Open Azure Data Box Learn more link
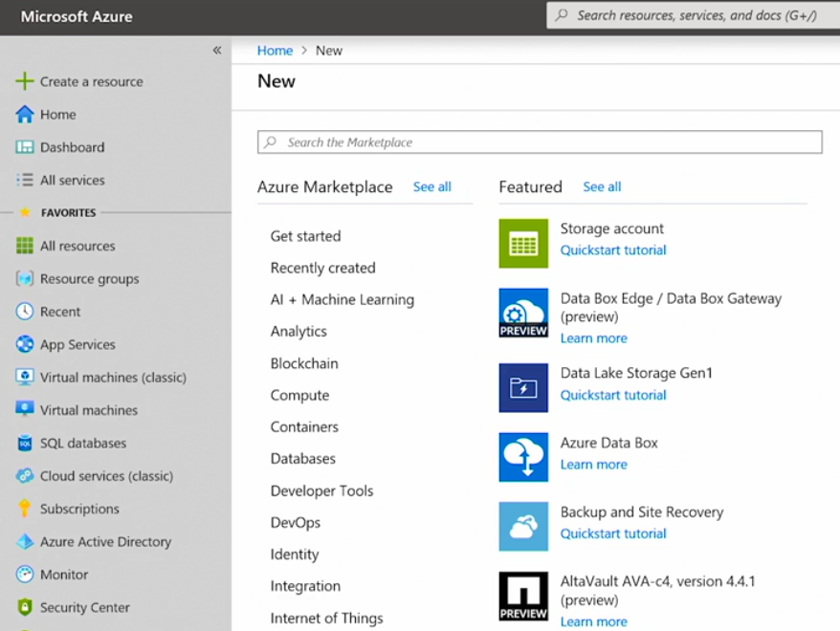Screen dimensions: 840x631 (593, 465)
